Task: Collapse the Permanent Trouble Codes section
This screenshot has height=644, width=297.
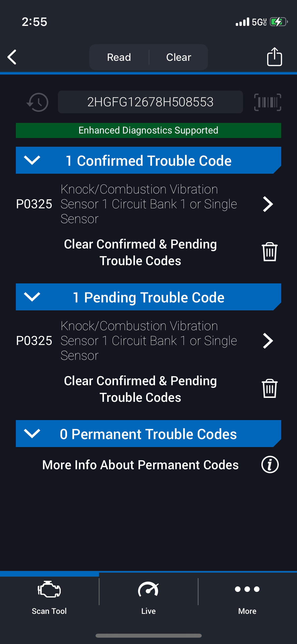Action: click(32, 434)
